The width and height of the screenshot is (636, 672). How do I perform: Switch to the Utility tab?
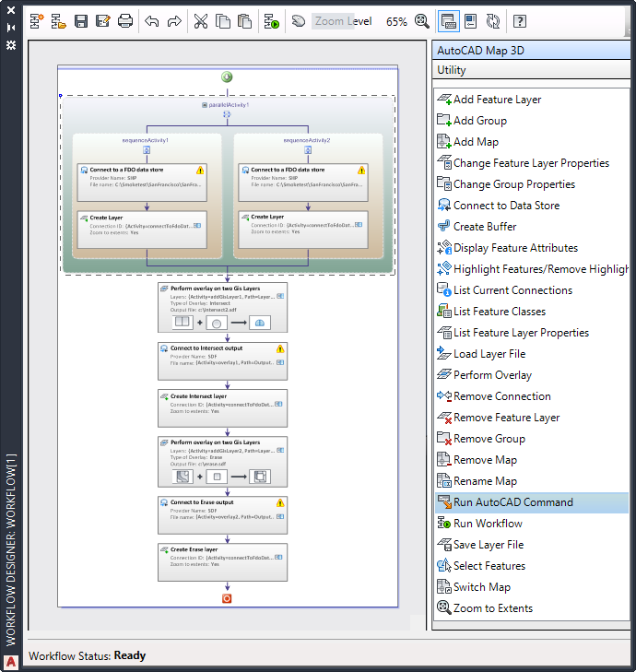531,70
